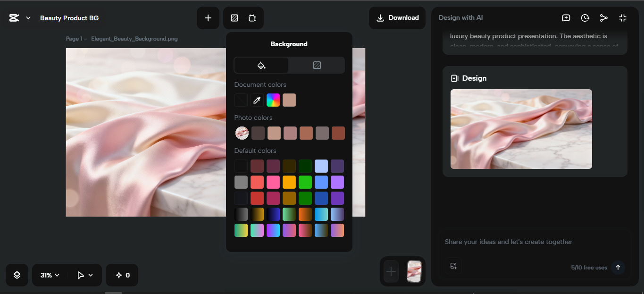The width and height of the screenshot is (644, 294).
Task: Attach an image in the AI chat
Action: tap(453, 266)
